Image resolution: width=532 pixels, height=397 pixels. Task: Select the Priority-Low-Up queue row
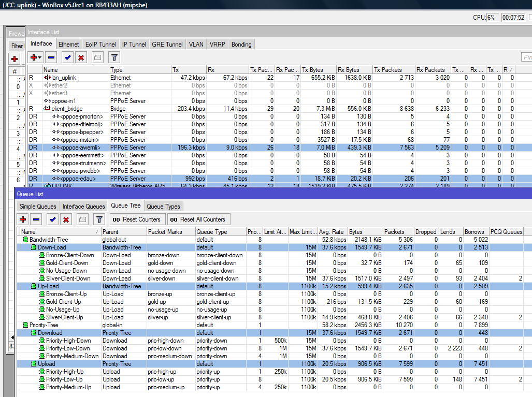(275, 379)
